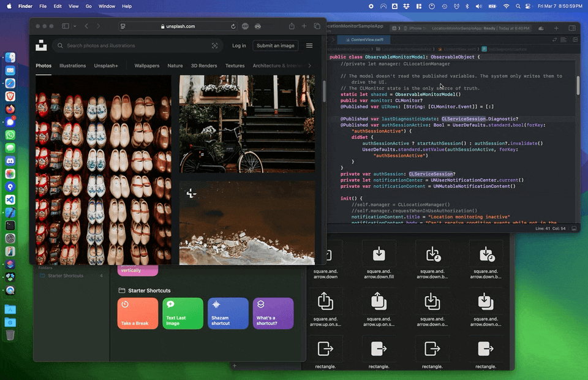Expand the Safari sidebar dropdown chevron
This screenshot has width=588, height=380.
(x=75, y=26)
